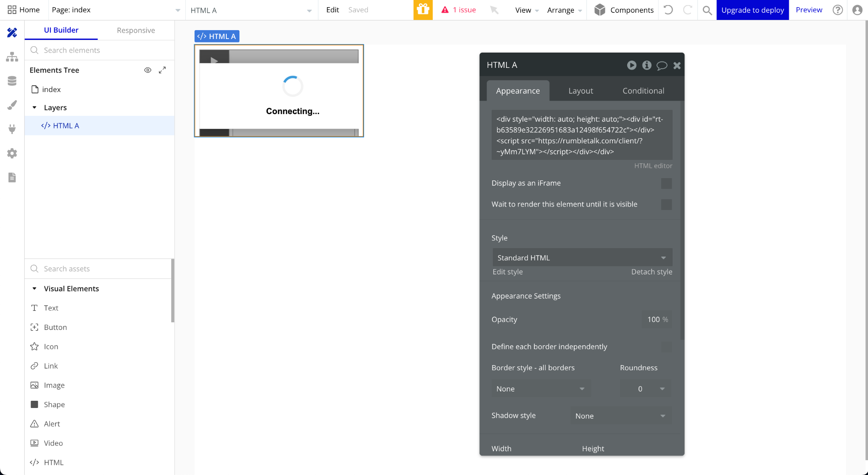Open the Plugins plug icon tab
868x475 pixels.
(x=12, y=129)
